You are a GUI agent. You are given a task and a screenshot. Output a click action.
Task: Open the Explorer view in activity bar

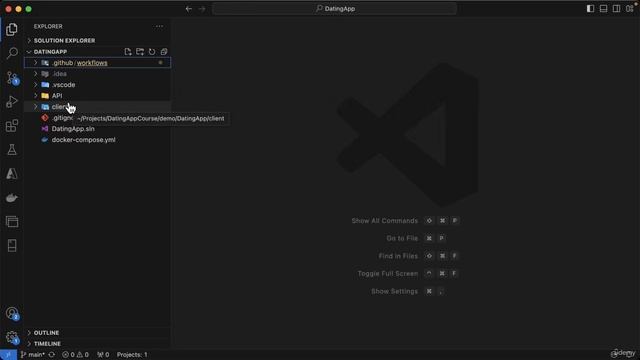tap(12, 29)
